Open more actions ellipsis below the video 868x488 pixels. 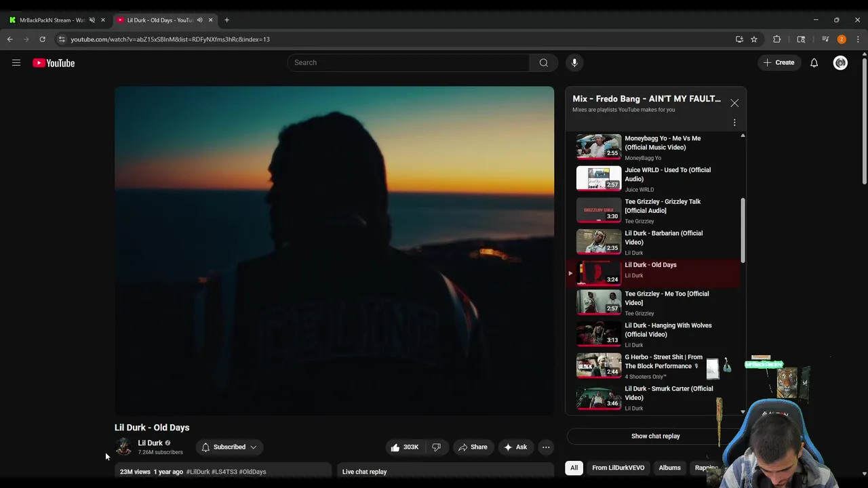(546, 447)
